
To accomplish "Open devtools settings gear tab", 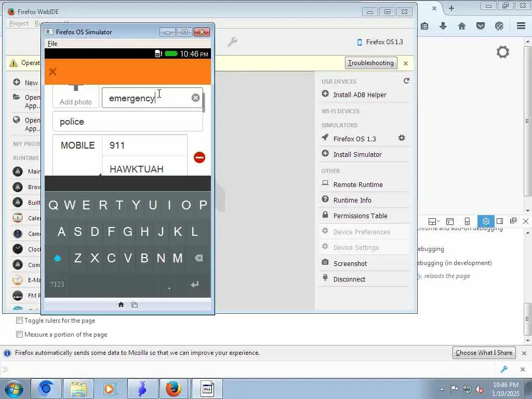I will click(x=486, y=221).
